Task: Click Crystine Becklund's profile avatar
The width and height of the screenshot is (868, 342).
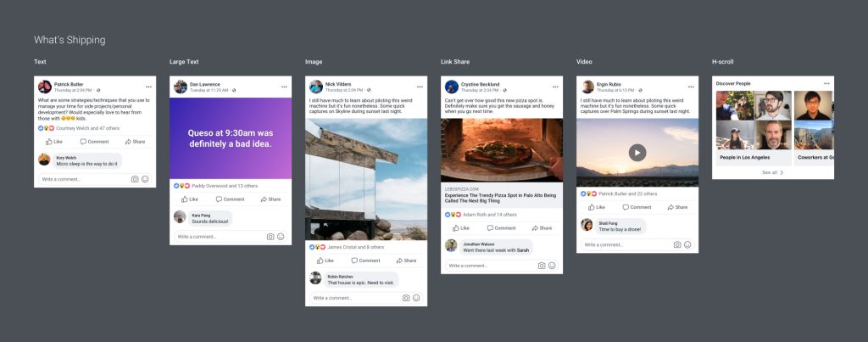Action: [x=452, y=87]
